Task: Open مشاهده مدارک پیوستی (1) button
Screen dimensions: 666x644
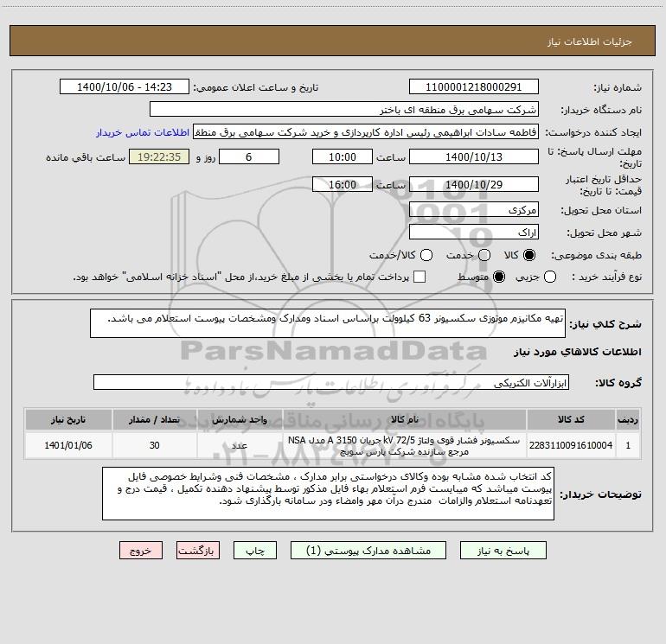Action: (368, 551)
